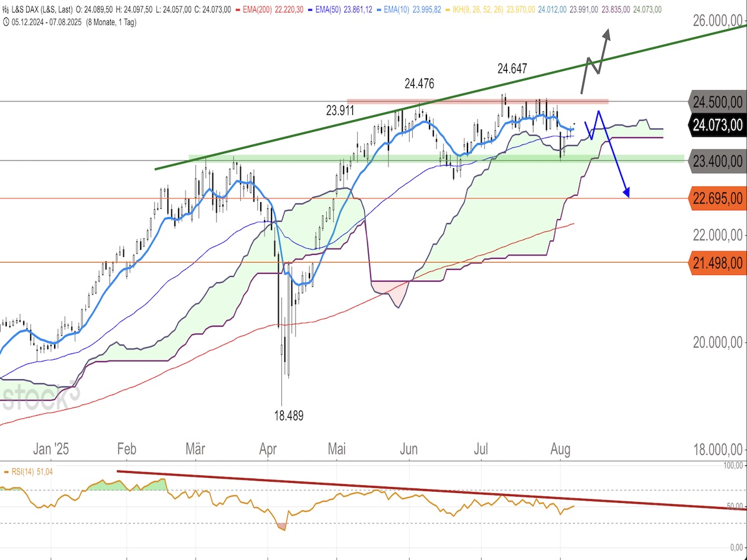Click the current price label 24.073,00

717,124
